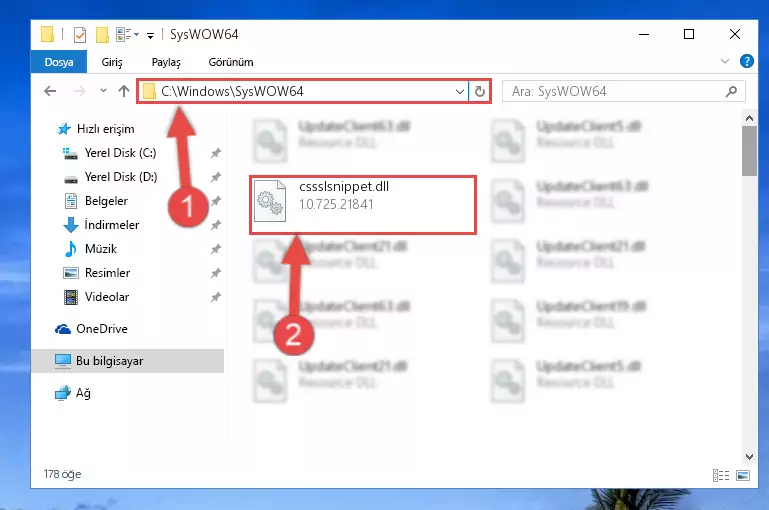Switch to the Giriş tab
The height and width of the screenshot is (510, 769).
(x=112, y=62)
